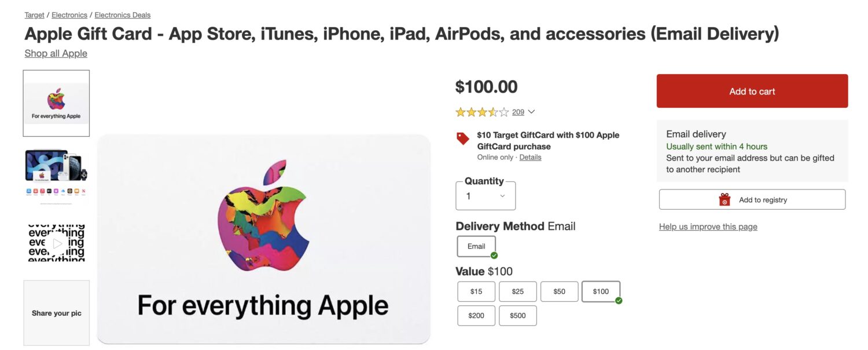The height and width of the screenshot is (350, 868).
Task: Click the Add to cart button
Action: (751, 90)
